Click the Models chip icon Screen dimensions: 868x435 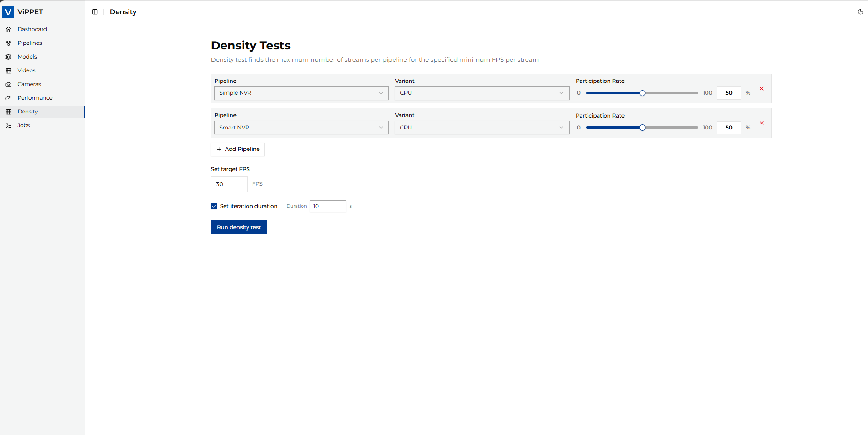(9, 57)
